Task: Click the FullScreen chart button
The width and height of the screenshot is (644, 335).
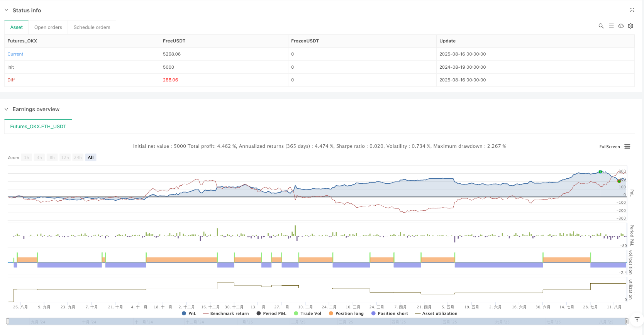Action: click(x=609, y=147)
